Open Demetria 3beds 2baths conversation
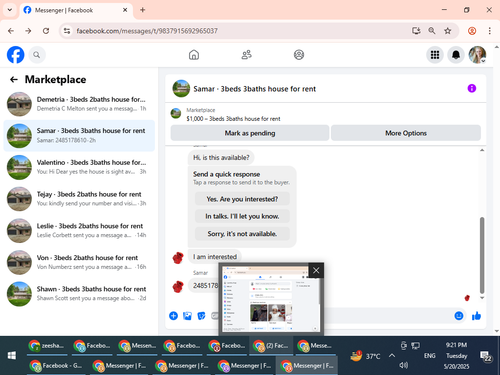The width and height of the screenshot is (500, 375). click(x=79, y=104)
